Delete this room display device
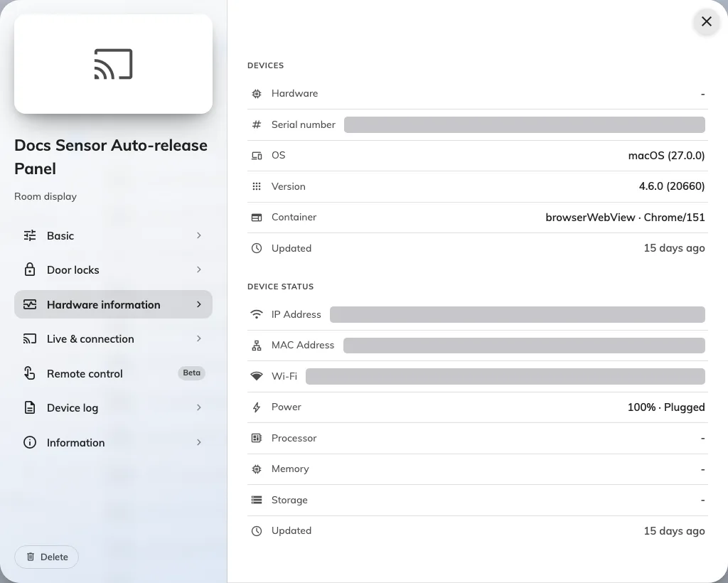This screenshot has width=728, height=583. point(46,557)
